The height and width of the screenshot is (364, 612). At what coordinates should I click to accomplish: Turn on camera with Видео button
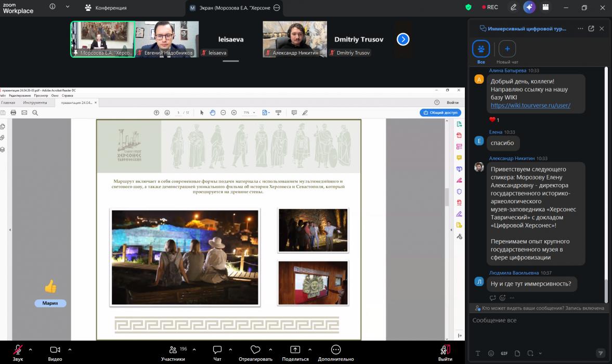click(55, 353)
